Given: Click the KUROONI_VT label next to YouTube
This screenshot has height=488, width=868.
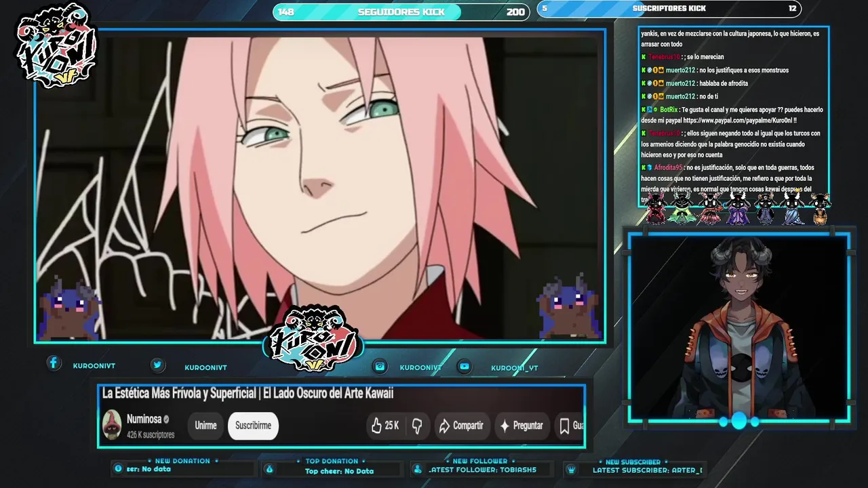Looking at the screenshot, I should click(515, 368).
